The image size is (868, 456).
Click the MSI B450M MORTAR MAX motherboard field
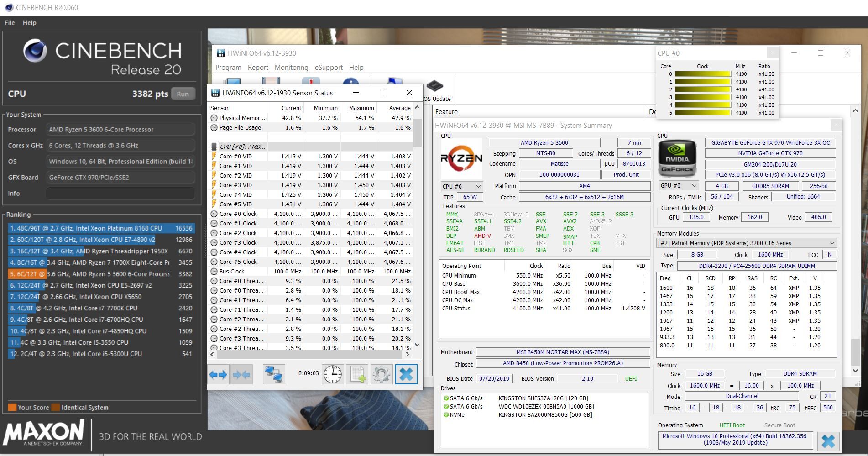point(563,352)
